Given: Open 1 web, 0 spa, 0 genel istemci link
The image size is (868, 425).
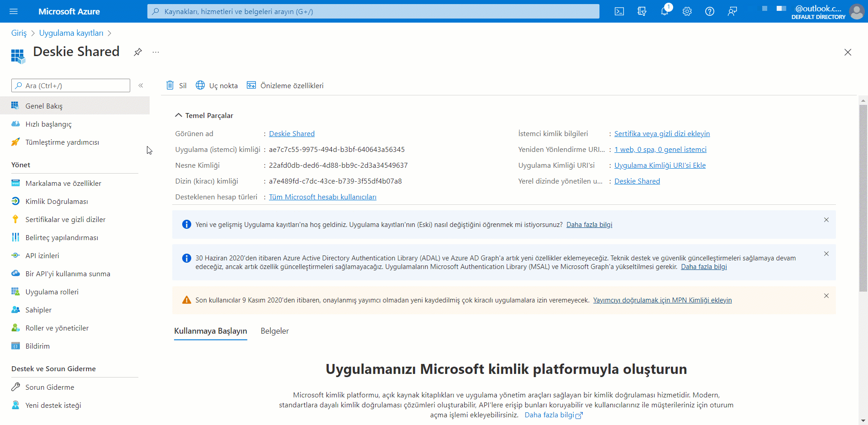Looking at the screenshot, I should (x=660, y=149).
